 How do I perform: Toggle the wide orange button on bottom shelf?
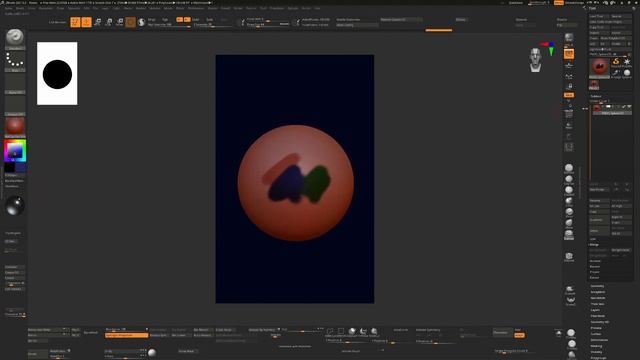click(x=127, y=336)
